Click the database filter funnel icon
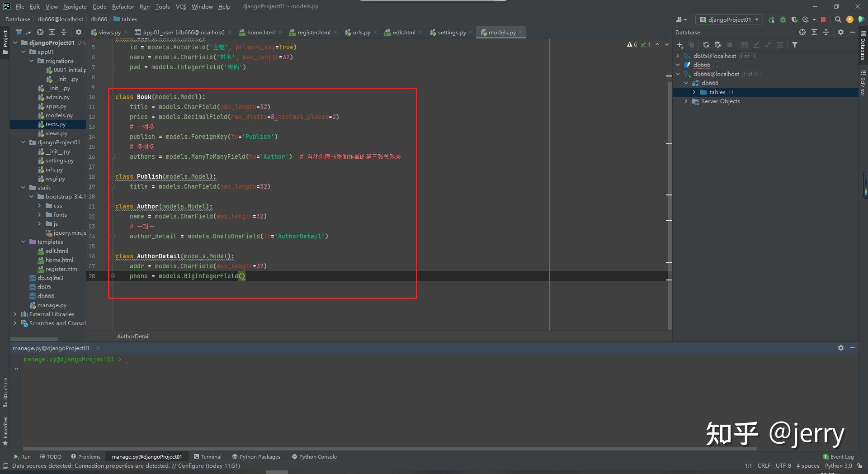The width and height of the screenshot is (868, 474). [x=794, y=45]
